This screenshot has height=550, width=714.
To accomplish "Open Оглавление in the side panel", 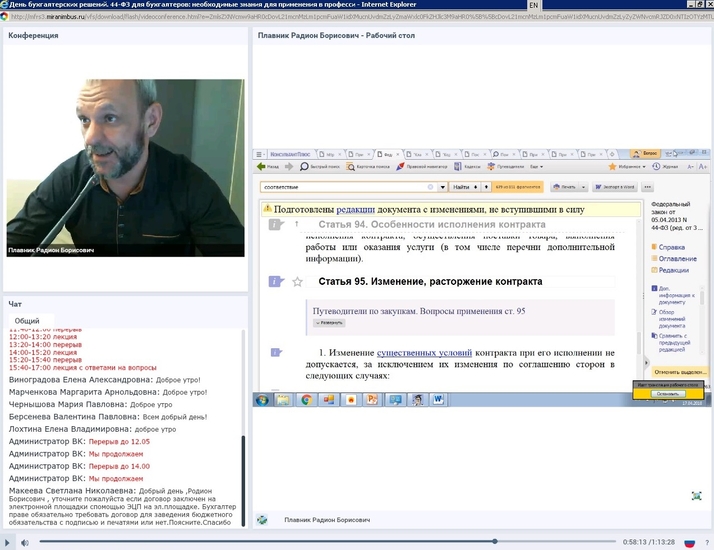I will (x=674, y=259).
